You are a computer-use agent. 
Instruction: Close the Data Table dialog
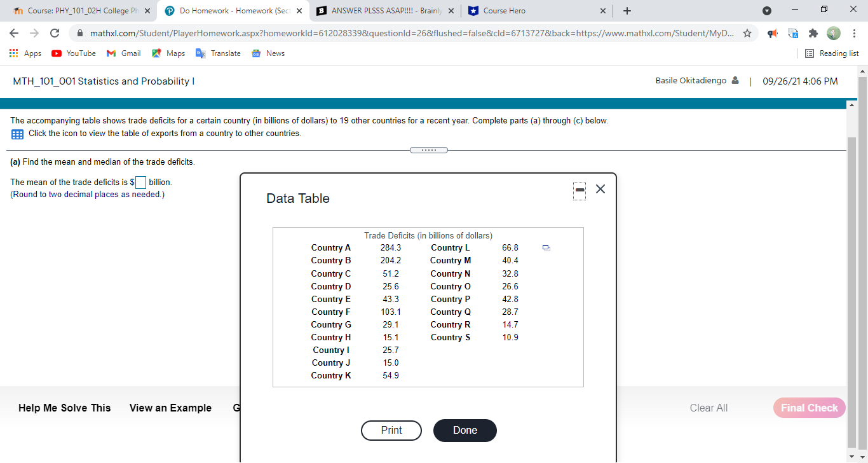[601, 190]
